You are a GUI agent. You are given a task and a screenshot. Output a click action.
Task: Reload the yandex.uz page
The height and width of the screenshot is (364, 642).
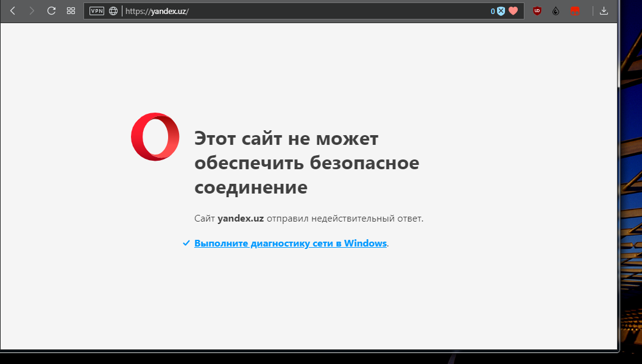pyautogui.click(x=51, y=10)
